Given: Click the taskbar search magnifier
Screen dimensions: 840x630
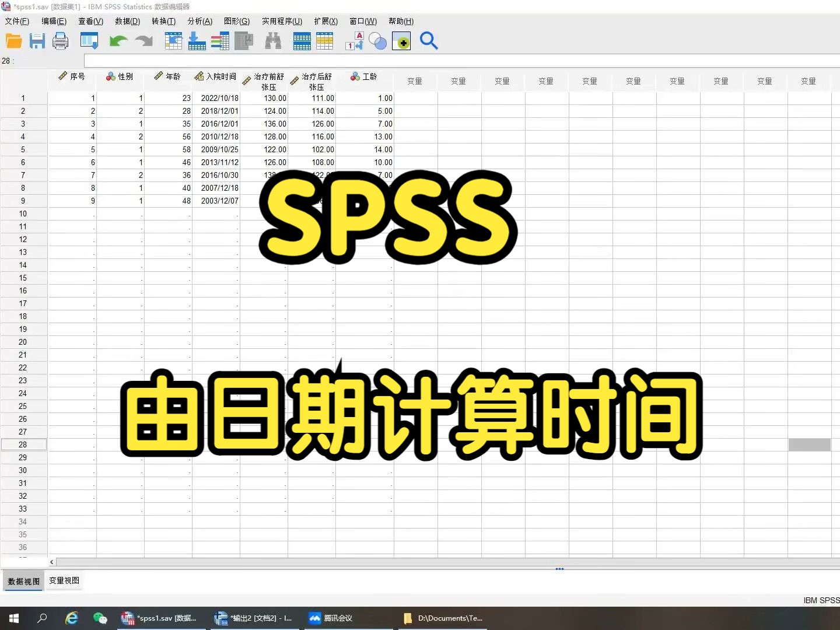Looking at the screenshot, I should pos(42,618).
